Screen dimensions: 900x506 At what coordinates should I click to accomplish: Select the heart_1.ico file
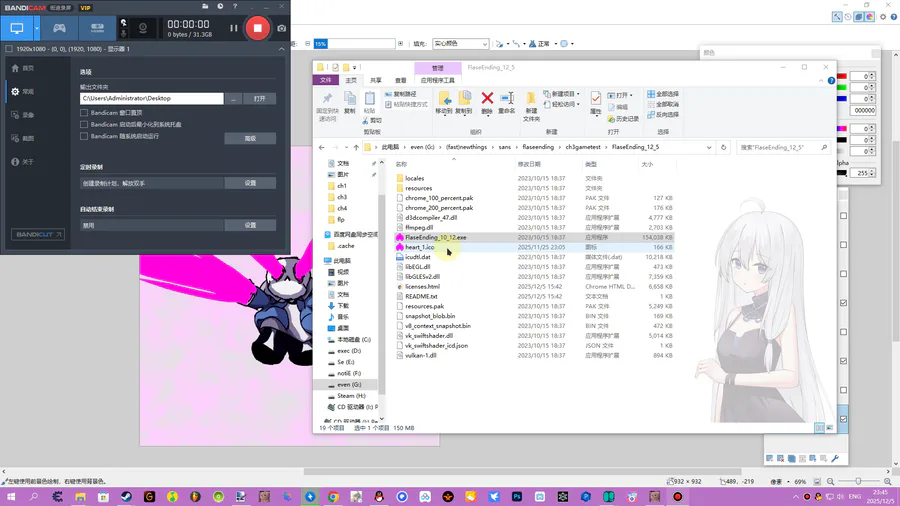[x=419, y=247]
